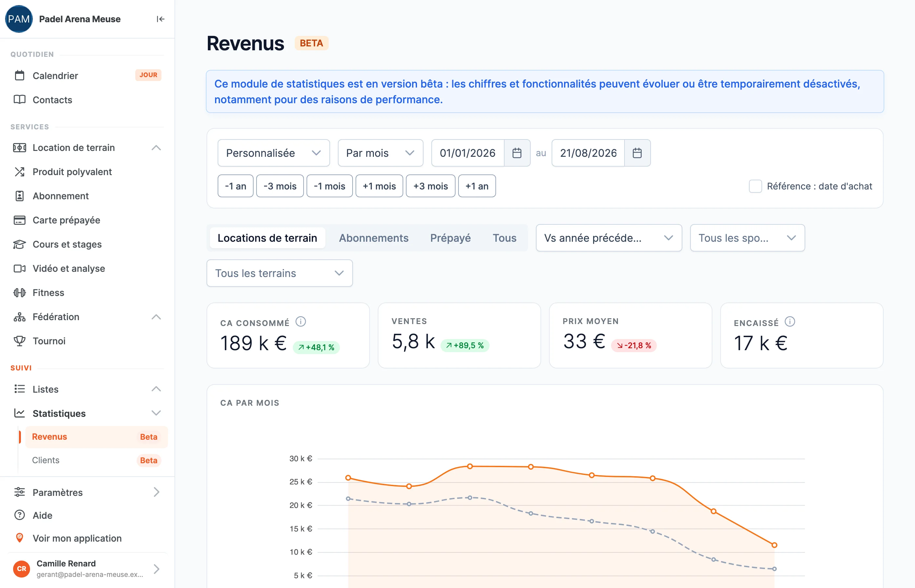Open the end date calendar picker icon
Screen dimensions: 915x588
pyautogui.click(x=637, y=153)
